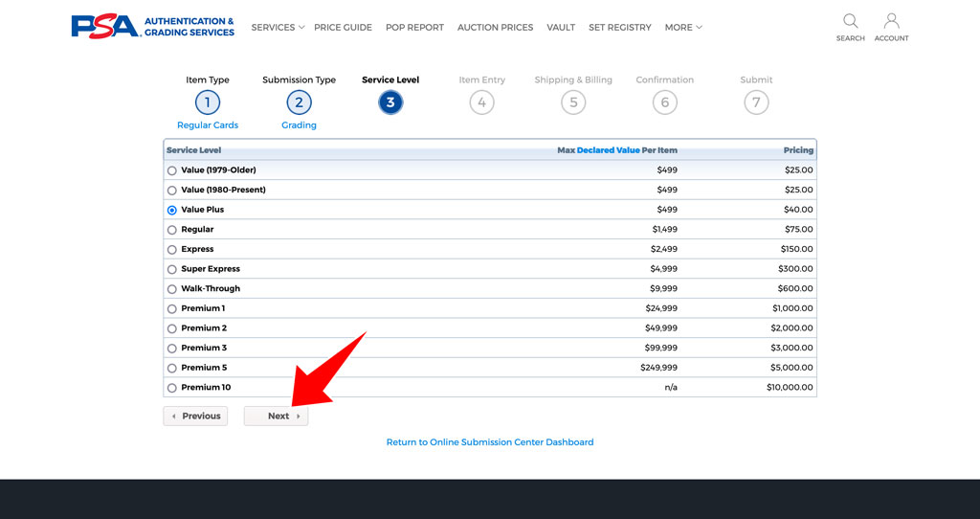Click the $600.00 Walk-Through price
Image resolution: width=980 pixels, height=519 pixels.
795,288
